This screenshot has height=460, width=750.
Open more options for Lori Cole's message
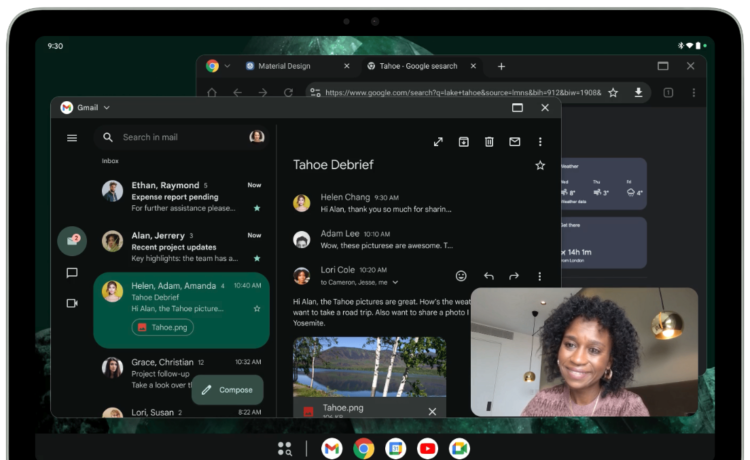tap(540, 276)
